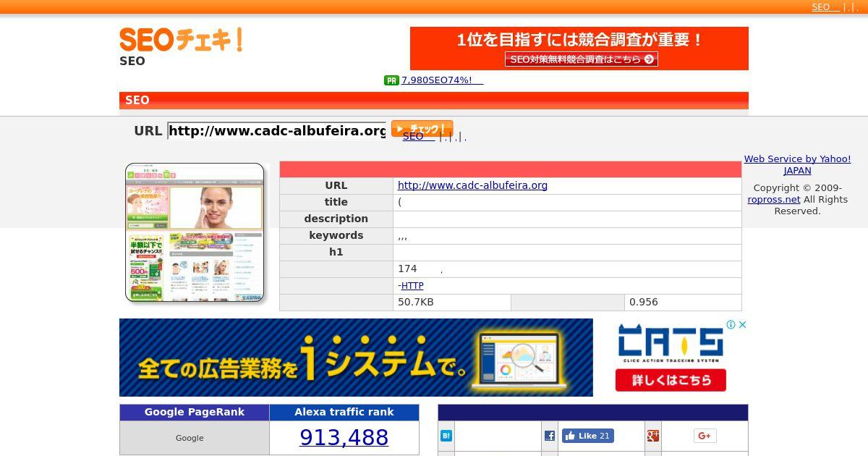Open the orange SEO competitor survey banner
The width and height of the screenshot is (868, 456).
pos(579,48)
